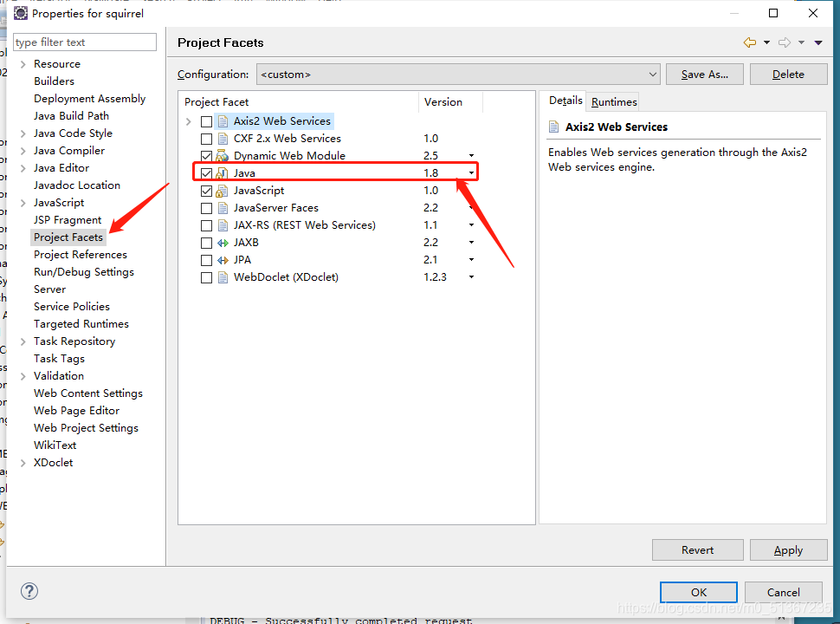Image resolution: width=840 pixels, height=624 pixels.
Task: Click the Project Facet column header
Action: click(x=299, y=102)
